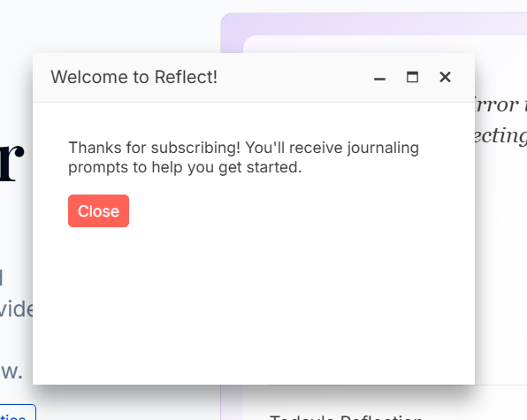The width and height of the screenshot is (527, 420).
Task: Click the blue-outlined button at the bottom left
Action: (18, 413)
